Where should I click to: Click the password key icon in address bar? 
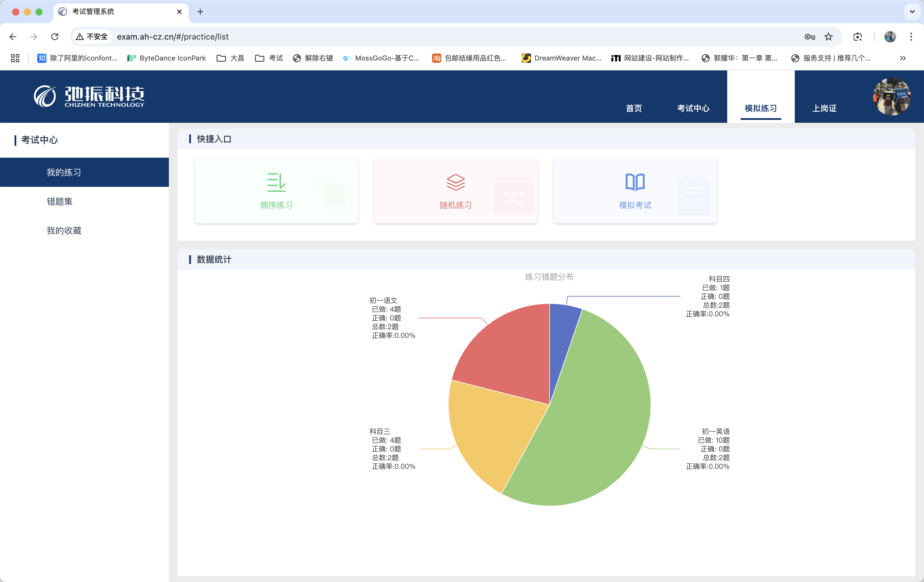tap(810, 37)
